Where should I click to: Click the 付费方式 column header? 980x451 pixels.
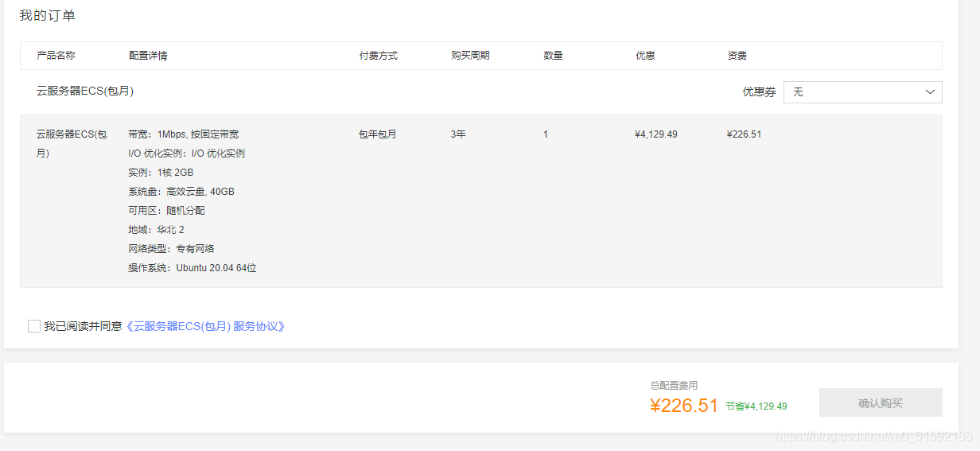(379, 56)
